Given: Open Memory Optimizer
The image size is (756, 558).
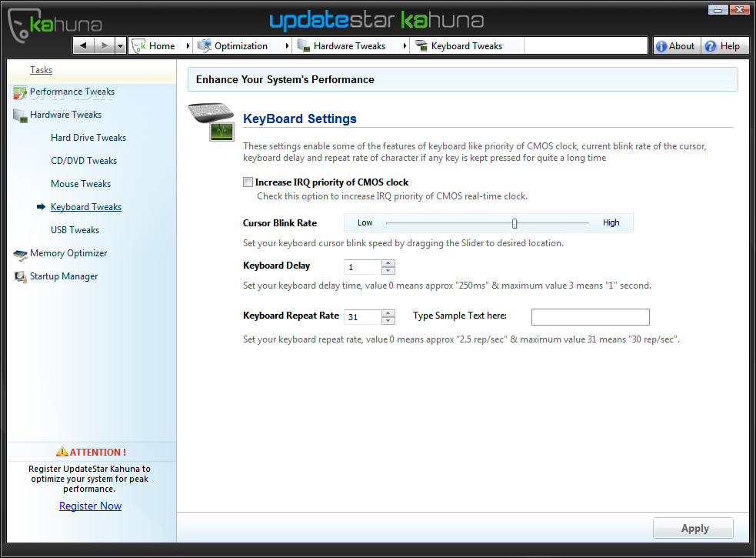Looking at the screenshot, I should tap(68, 253).
